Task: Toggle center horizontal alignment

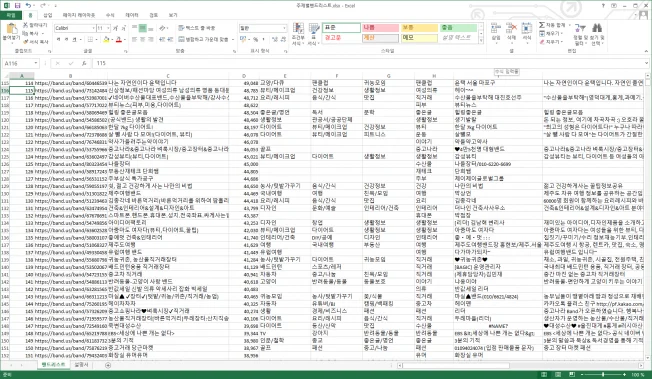Action: click(143, 40)
